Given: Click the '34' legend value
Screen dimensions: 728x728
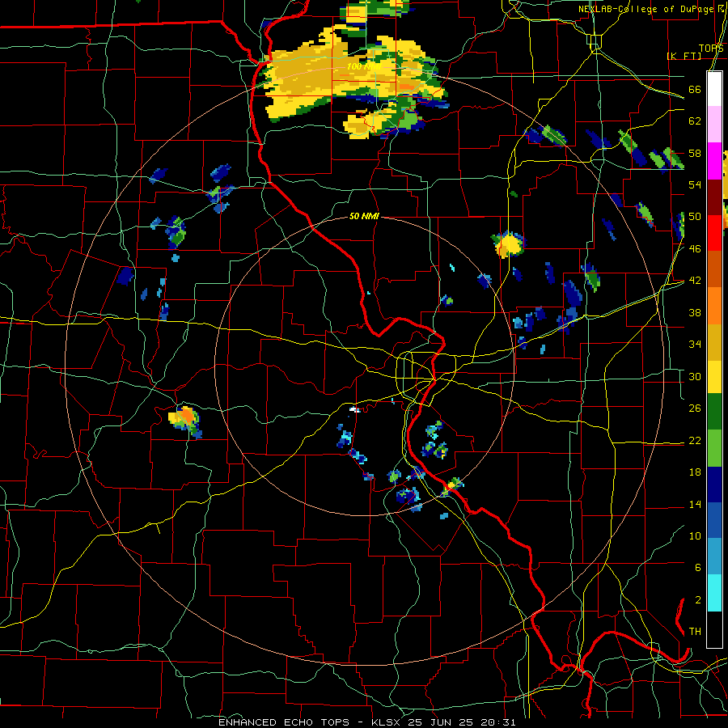Looking at the screenshot, I should (x=695, y=345).
